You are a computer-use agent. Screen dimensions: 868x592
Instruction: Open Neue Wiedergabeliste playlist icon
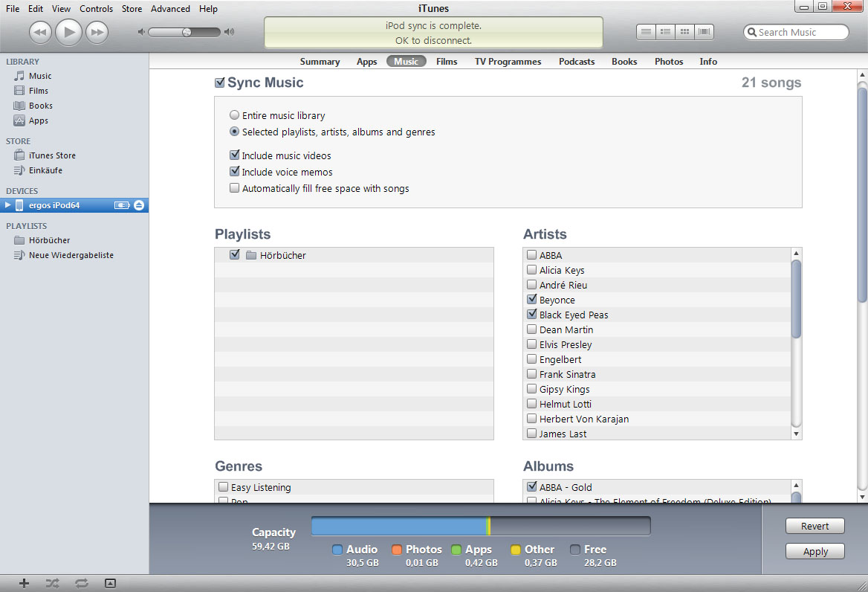(19, 255)
